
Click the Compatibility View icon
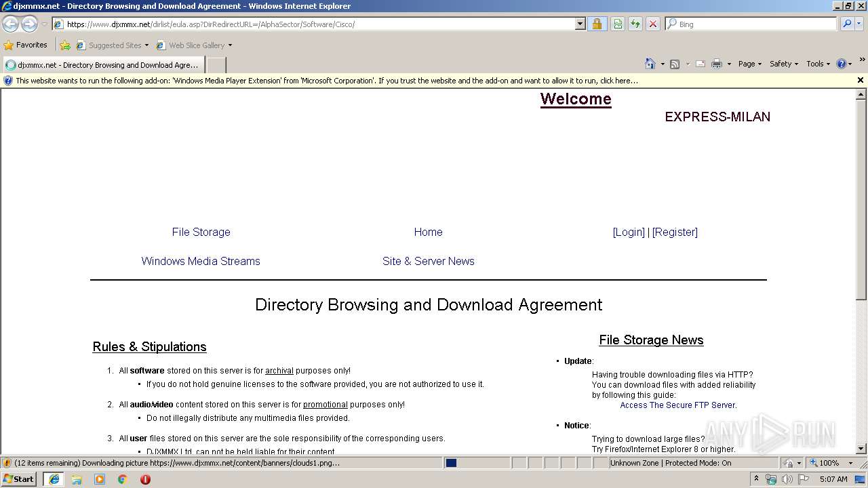(618, 24)
